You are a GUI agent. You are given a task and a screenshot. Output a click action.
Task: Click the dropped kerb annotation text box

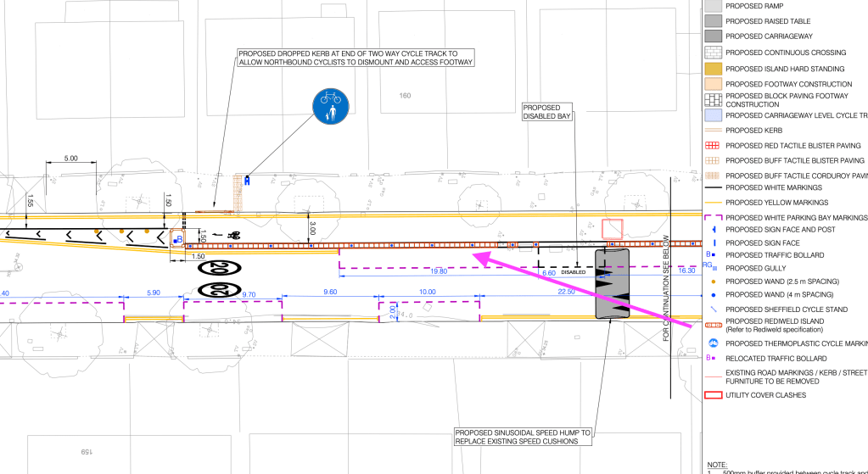point(356,57)
